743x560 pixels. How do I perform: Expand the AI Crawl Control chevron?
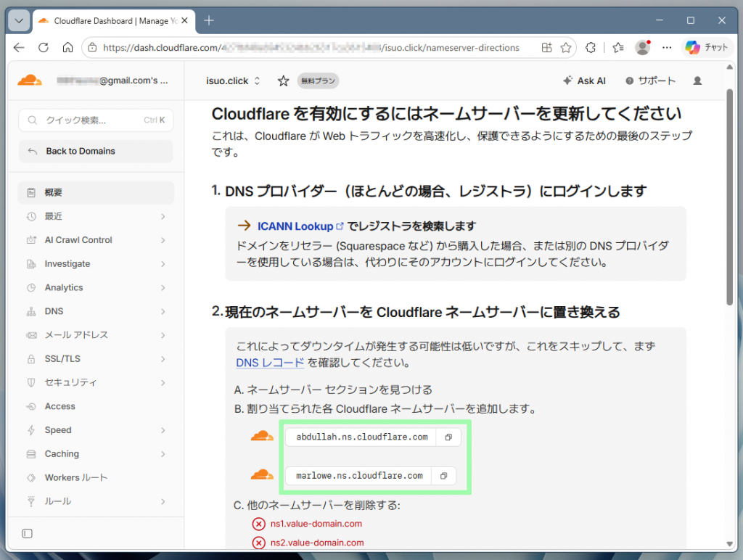pos(163,240)
